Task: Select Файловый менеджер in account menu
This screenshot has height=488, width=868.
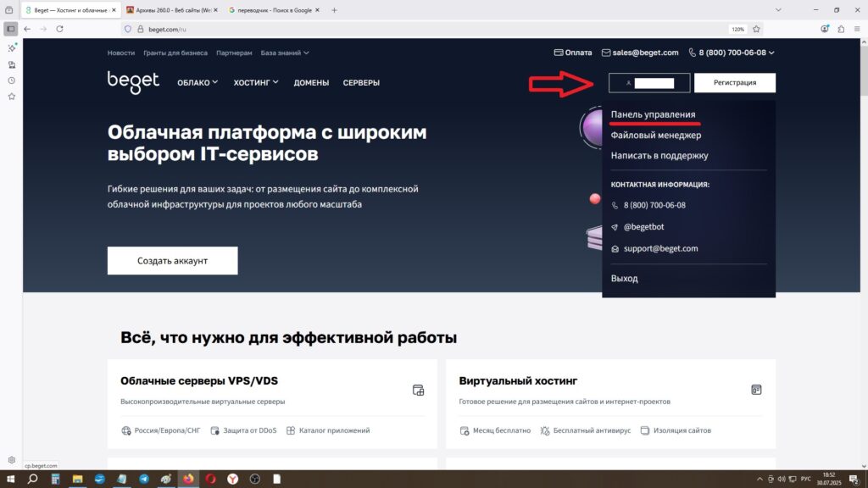Action: [656, 135]
